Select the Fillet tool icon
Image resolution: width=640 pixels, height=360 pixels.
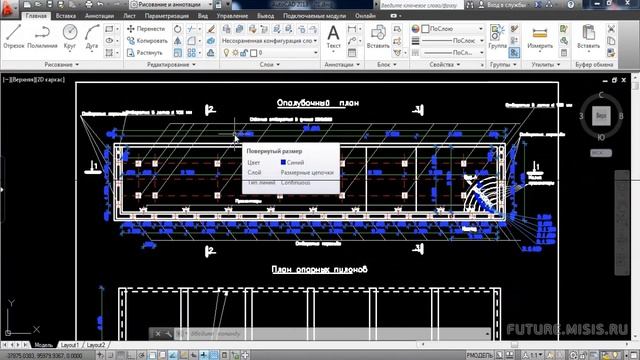pos(191,41)
